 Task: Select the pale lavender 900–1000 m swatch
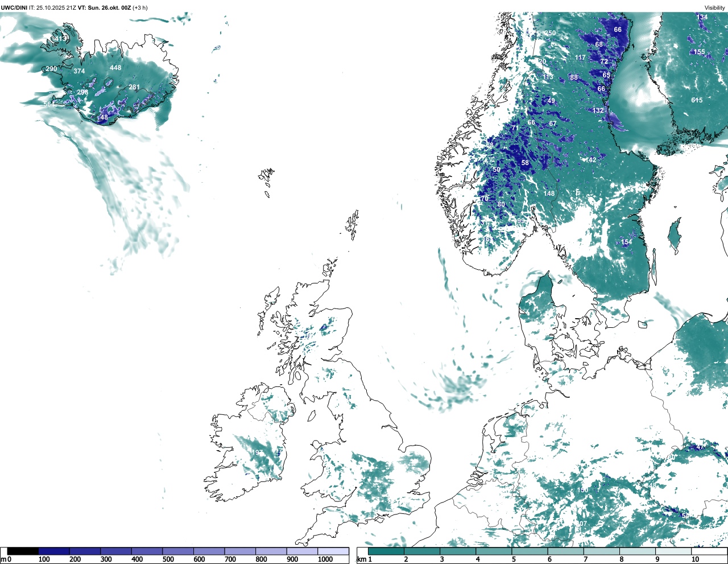point(302,551)
